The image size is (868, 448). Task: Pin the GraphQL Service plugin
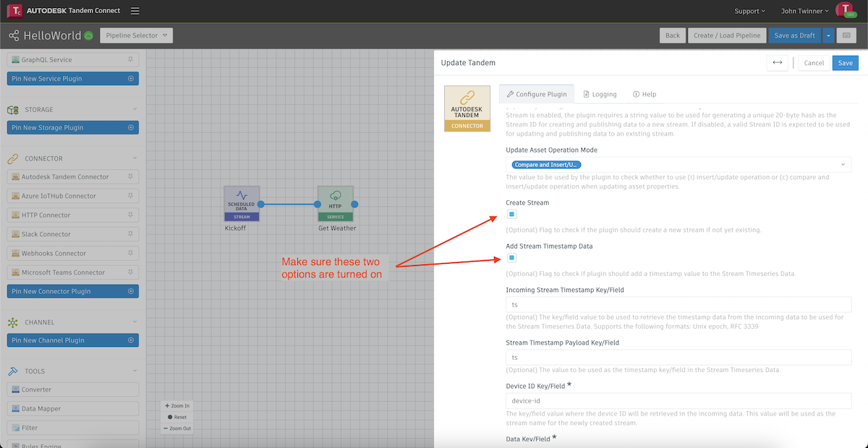pyautogui.click(x=131, y=60)
